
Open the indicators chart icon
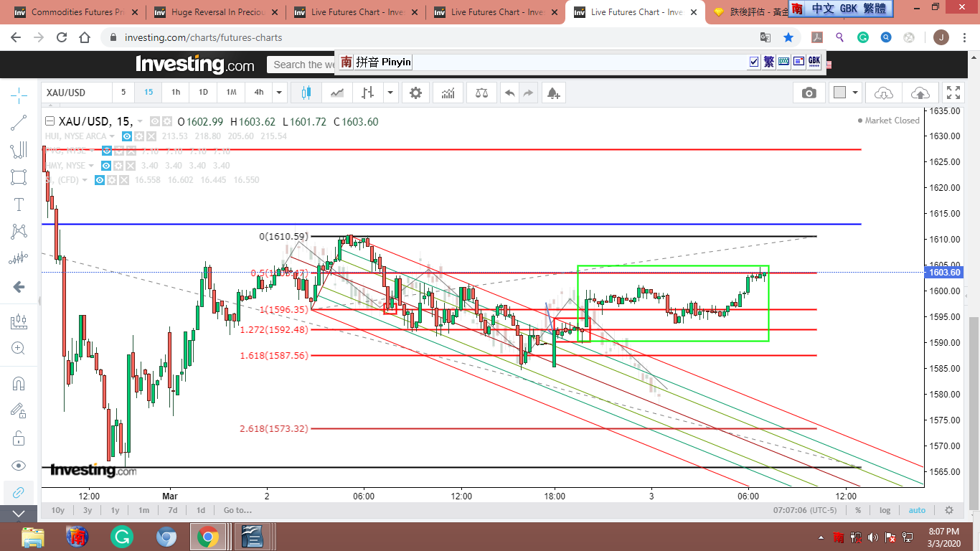click(x=448, y=93)
